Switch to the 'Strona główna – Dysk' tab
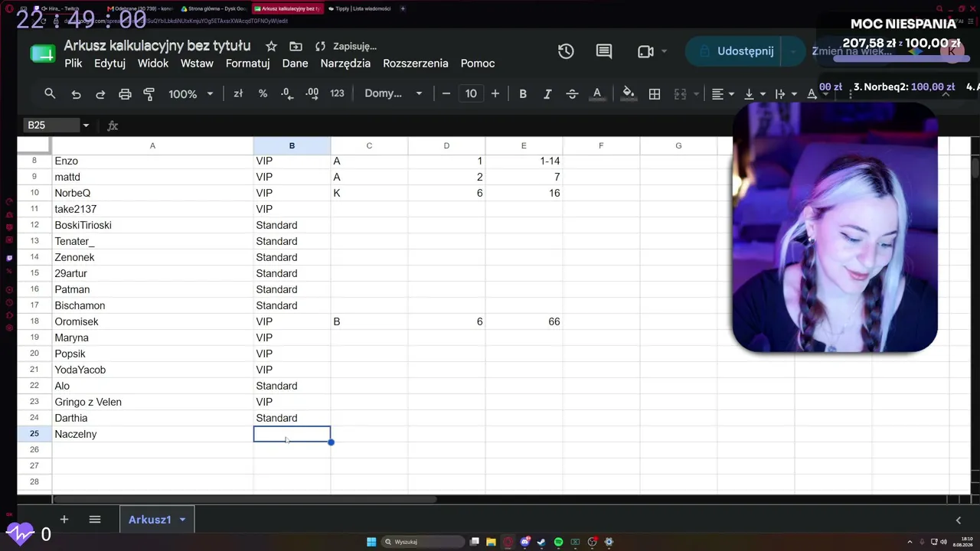This screenshot has height=551, width=980. pyautogui.click(x=214, y=8)
